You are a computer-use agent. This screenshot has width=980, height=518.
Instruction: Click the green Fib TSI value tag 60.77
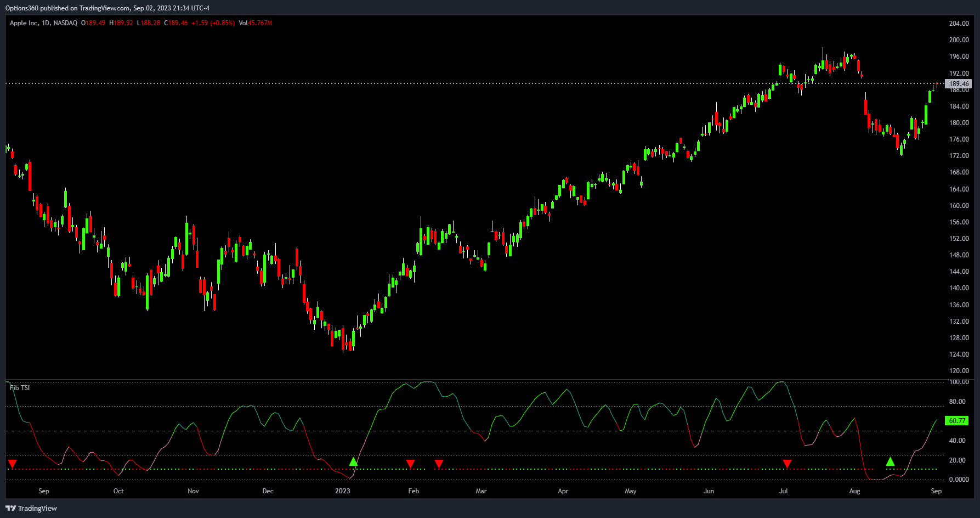coord(958,421)
